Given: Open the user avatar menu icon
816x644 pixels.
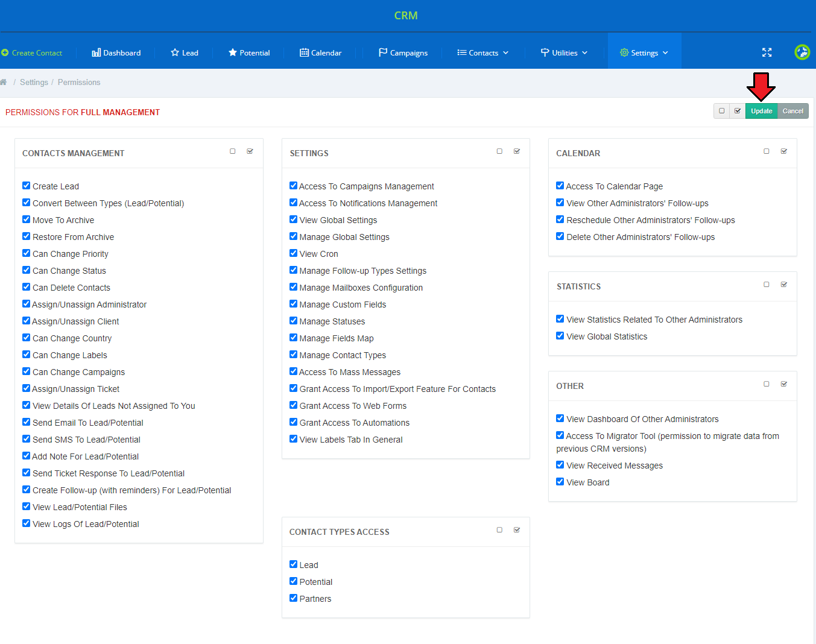Looking at the screenshot, I should 802,52.
